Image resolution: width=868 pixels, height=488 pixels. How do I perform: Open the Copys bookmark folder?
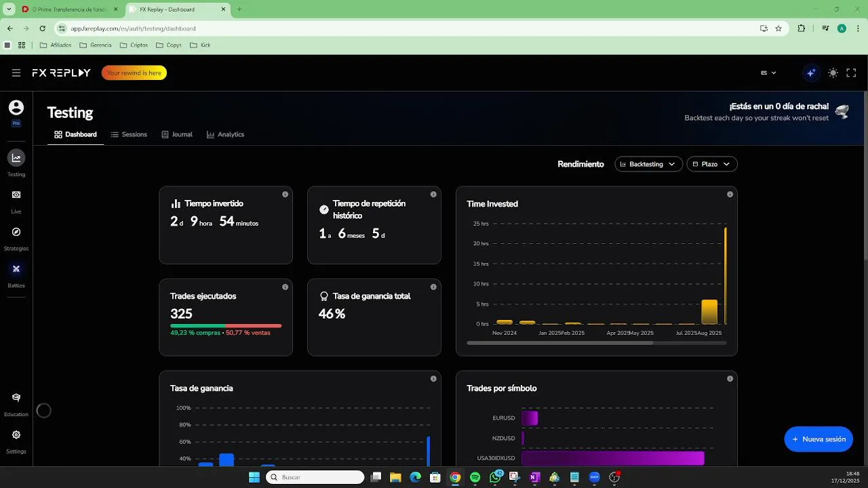tap(169, 45)
